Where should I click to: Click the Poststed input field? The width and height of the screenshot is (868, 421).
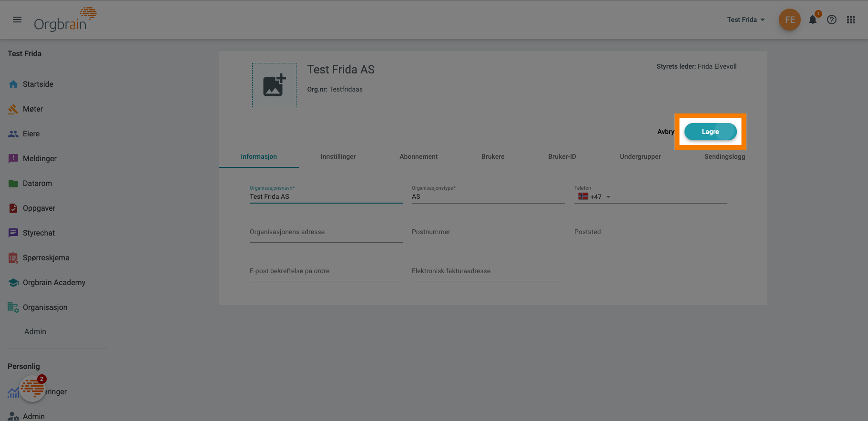[x=651, y=232]
